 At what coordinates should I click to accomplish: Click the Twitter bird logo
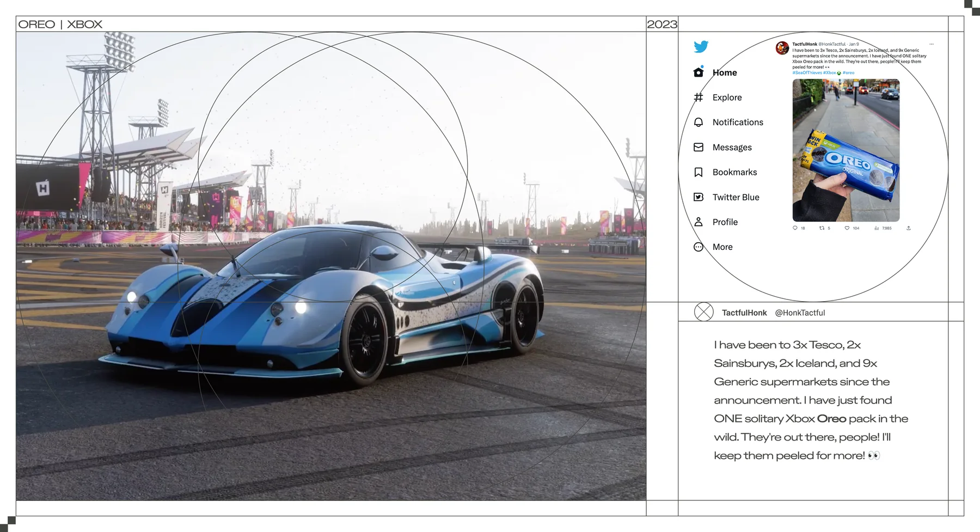click(701, 47)
